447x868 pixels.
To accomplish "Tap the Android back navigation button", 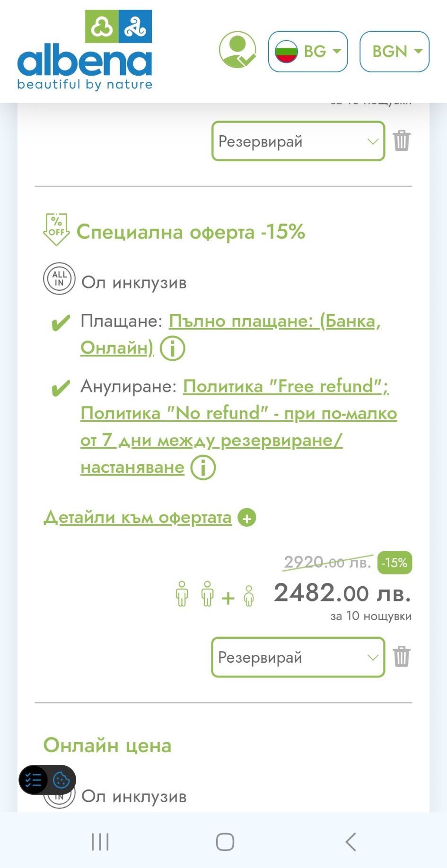I will [x=351, y=842].
